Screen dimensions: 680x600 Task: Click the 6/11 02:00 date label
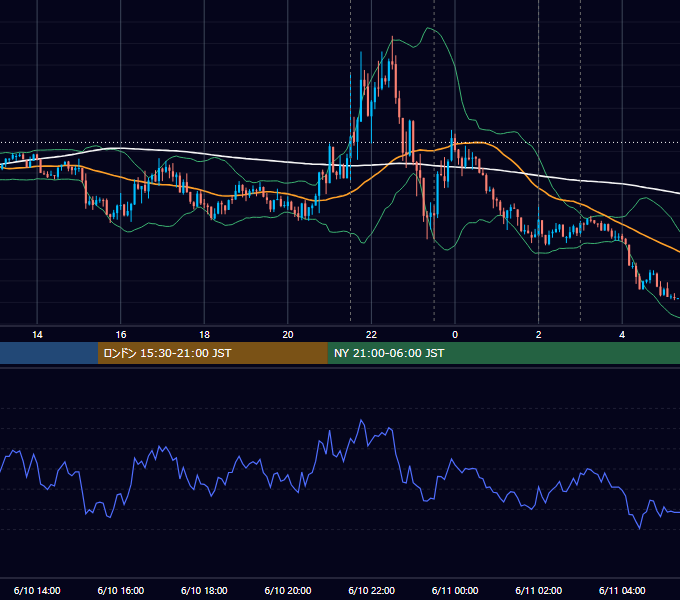(539, 590)
